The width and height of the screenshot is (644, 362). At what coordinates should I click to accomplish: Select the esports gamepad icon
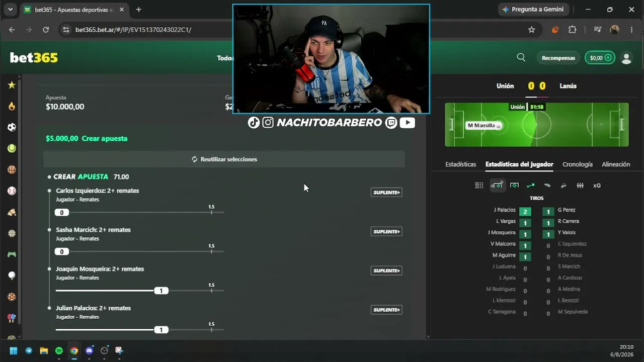[12, 254]
